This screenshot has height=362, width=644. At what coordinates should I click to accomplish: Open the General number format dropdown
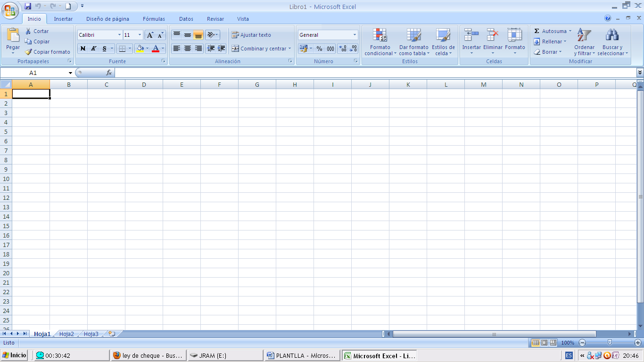click(x=355, y=35)
